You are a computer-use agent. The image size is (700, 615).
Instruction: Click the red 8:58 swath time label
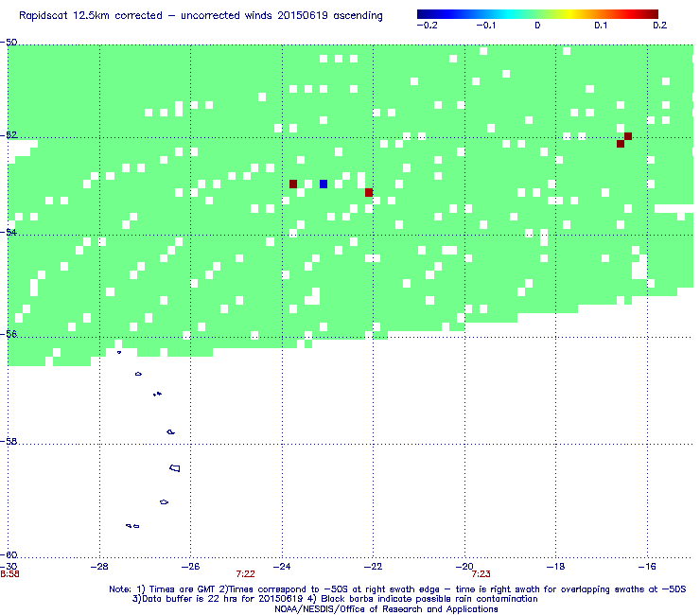point(9,574)
